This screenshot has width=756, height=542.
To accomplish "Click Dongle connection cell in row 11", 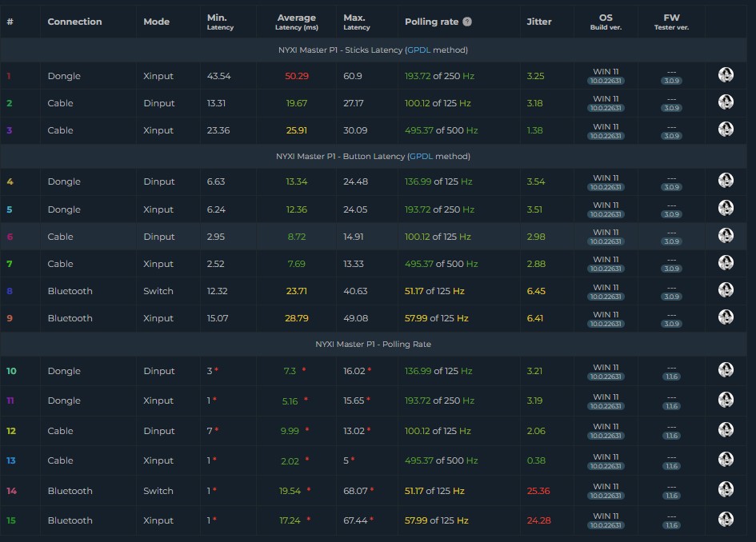I will coord(64,401).
